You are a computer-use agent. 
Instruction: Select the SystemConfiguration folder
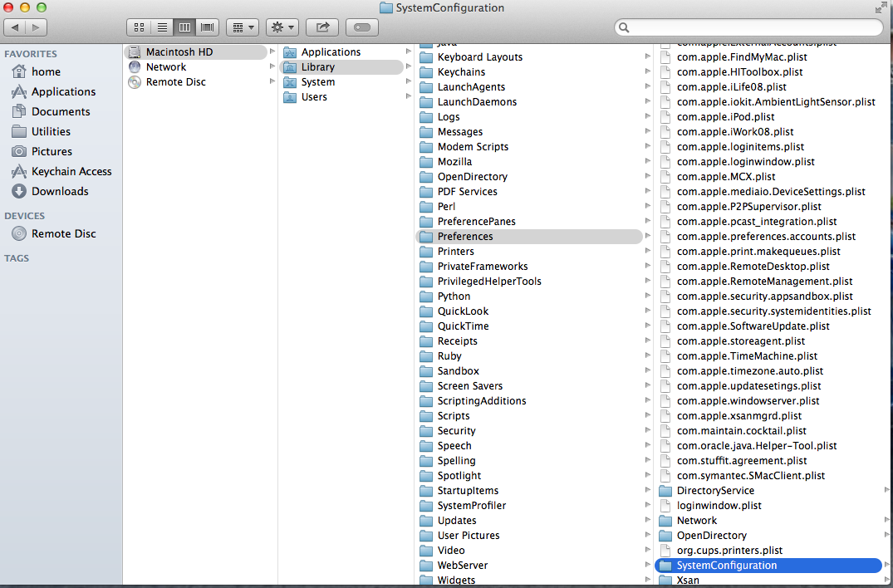(x=769, y=566)
